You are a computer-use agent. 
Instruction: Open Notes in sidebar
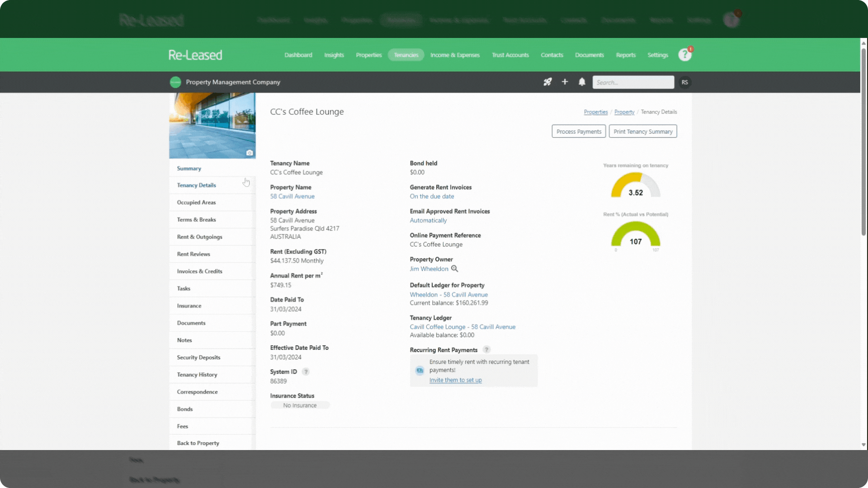[x=212, y=340]
